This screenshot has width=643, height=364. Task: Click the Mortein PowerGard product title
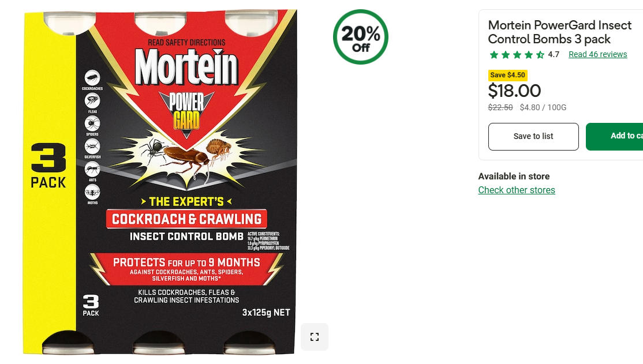(x=560, y=32)
